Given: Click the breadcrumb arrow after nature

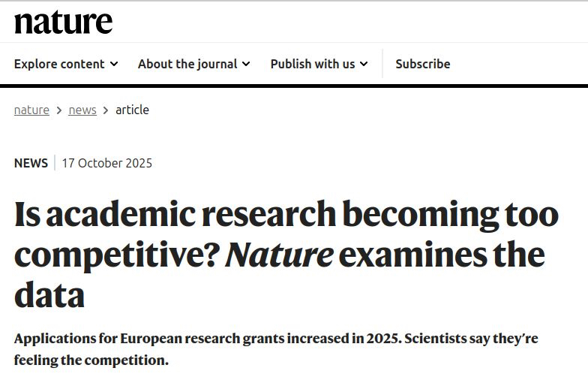Looking at the screenshot, I should pyautogui.click(x=58, y=110).
